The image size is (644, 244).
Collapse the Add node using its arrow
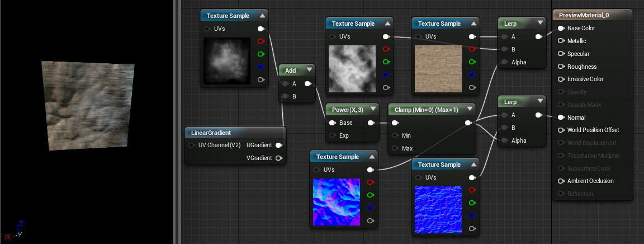(307, 71)
